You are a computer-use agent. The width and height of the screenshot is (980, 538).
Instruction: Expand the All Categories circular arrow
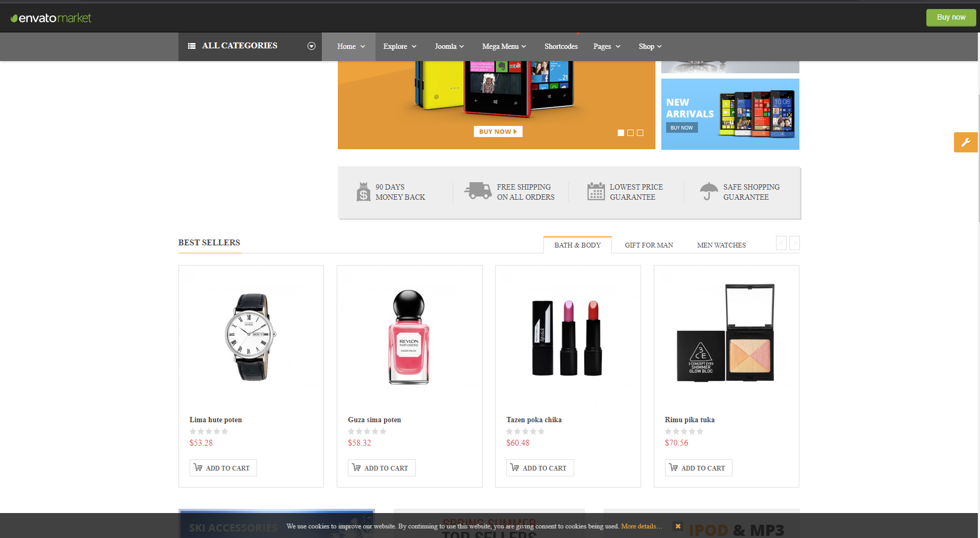pyautogui.click(x=311, y=46)
